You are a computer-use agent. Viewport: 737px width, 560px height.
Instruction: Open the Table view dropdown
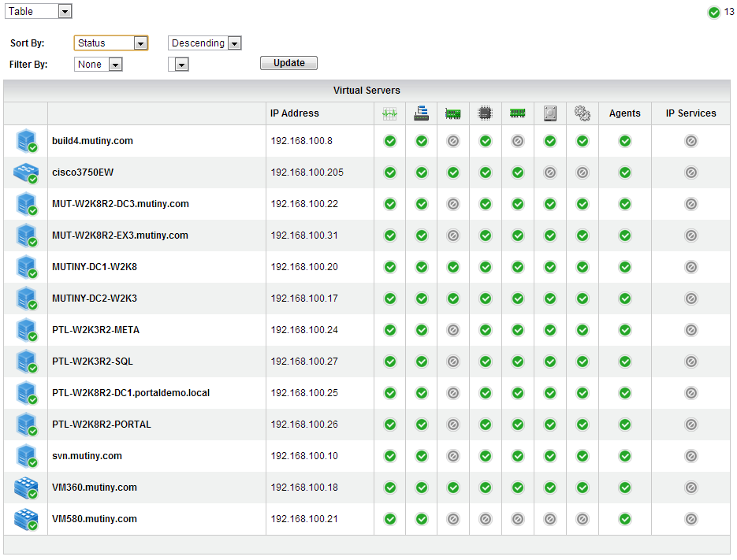click(x=38, y=11)
